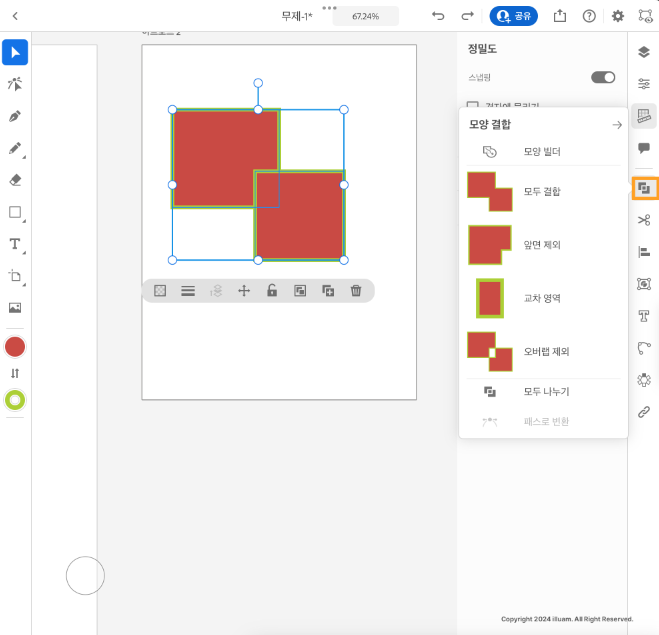Click the touch shortcut circle

click(x=85, y=575)
